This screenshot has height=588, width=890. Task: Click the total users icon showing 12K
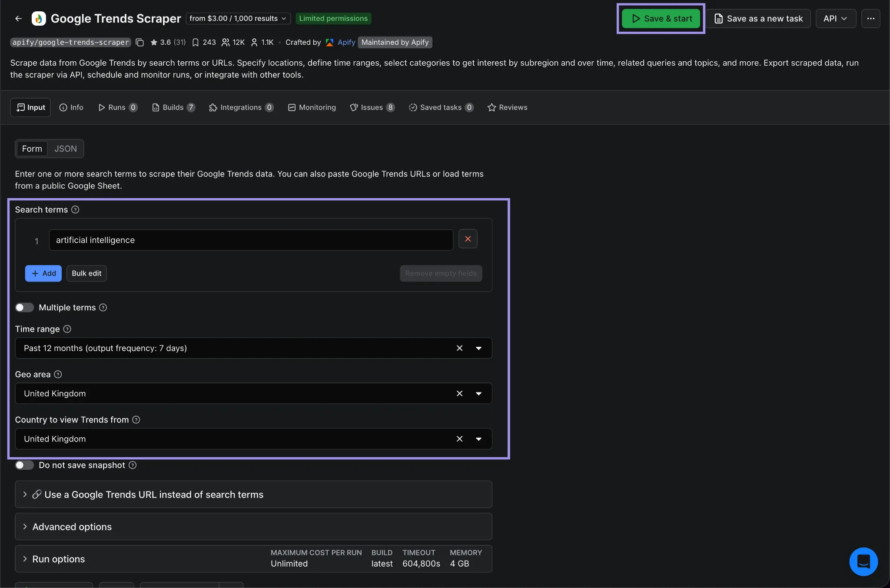click(226, 42)
